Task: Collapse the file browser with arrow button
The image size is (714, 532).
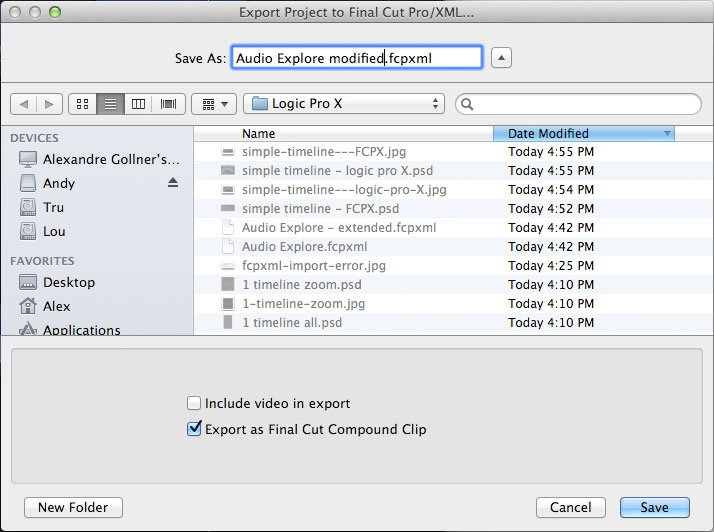Action: tap(502, 58)
